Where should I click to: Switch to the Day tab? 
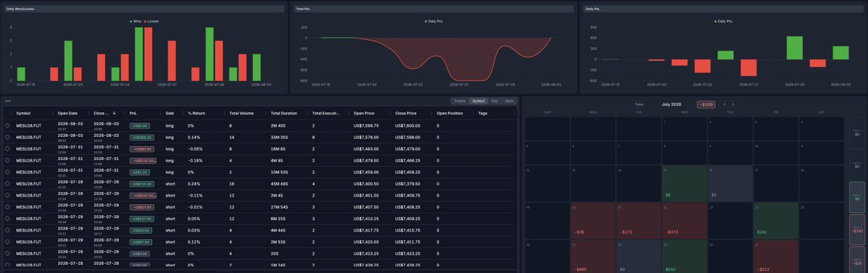[495, 101]
